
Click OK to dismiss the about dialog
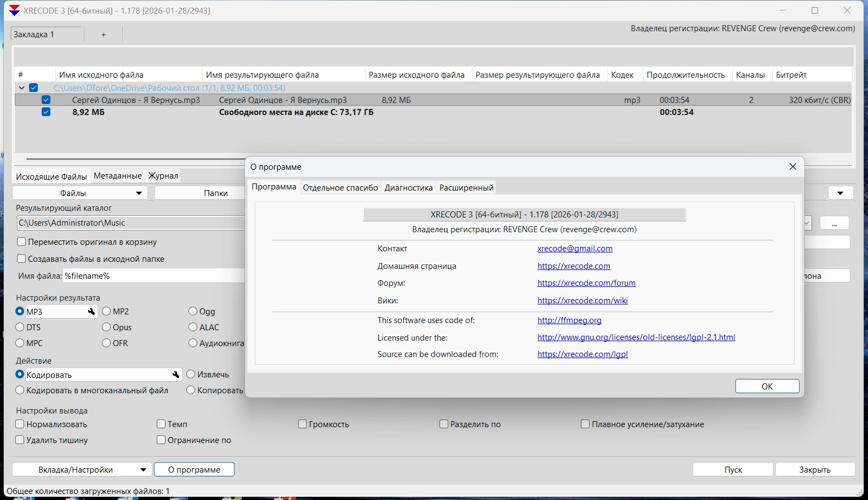click(767, 386)
